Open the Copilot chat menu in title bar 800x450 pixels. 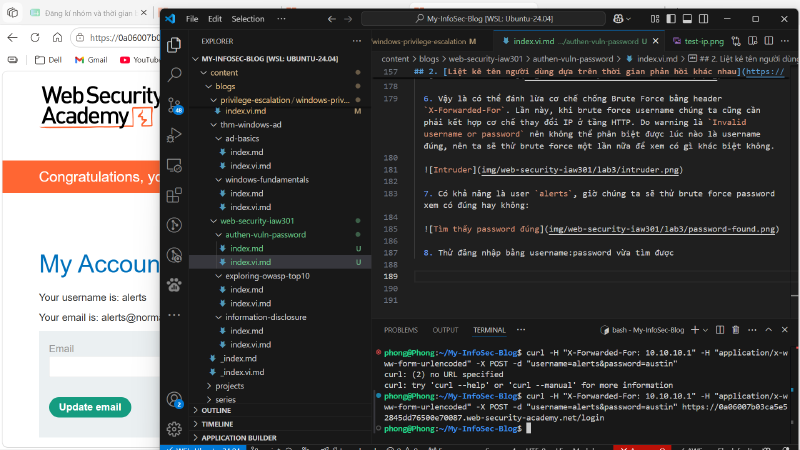tap(621, 19)
